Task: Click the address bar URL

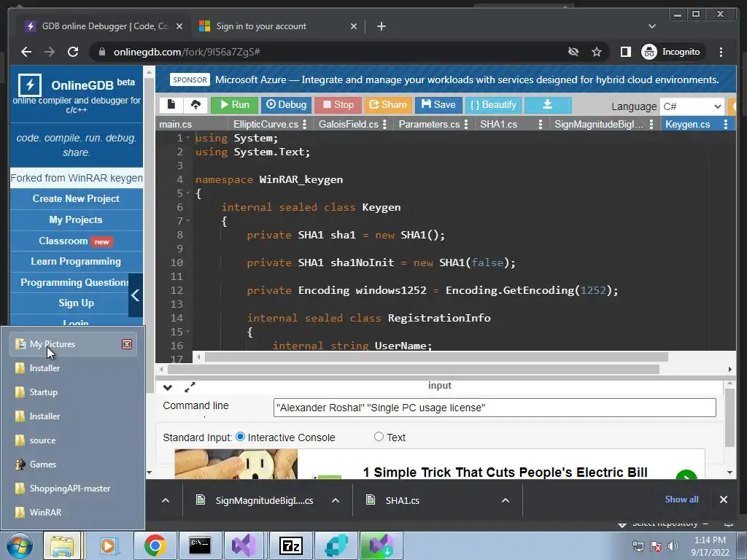Action: point(187,52)
